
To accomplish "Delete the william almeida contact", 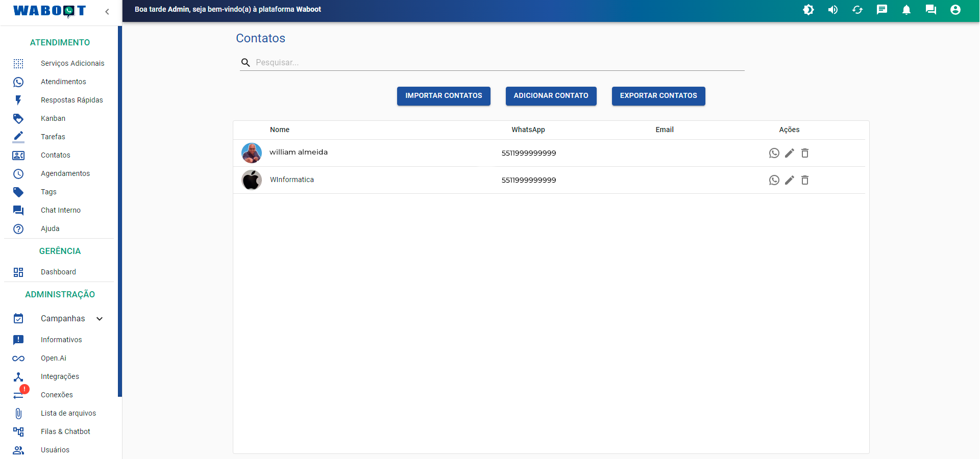I will [x=805, y=153].
